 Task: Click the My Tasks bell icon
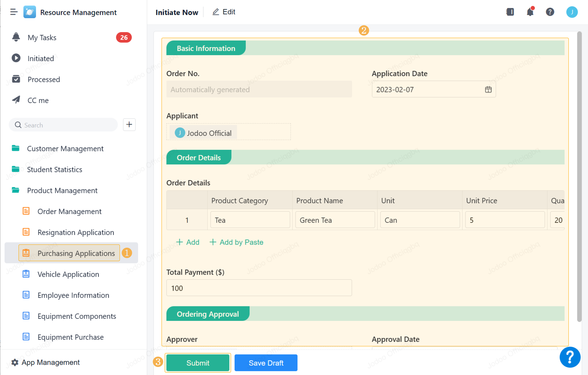pyautogui.click(x=16, y=37)
